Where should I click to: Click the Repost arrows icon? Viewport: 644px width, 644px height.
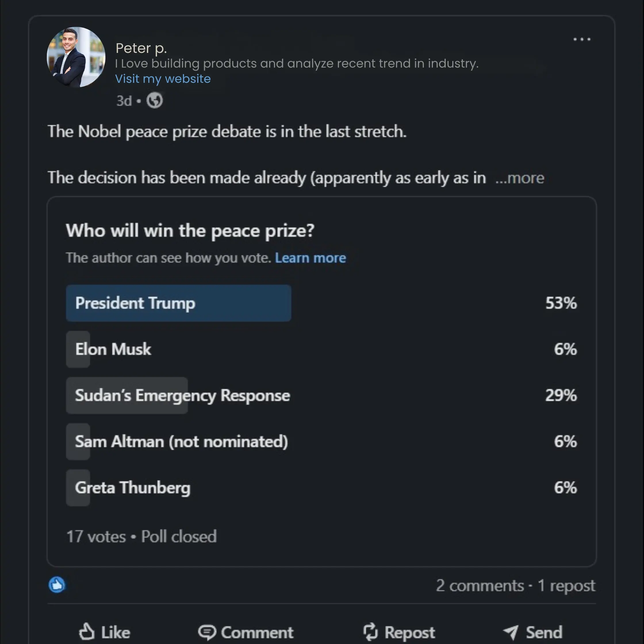pyautogui.click(x=370, y=631)
